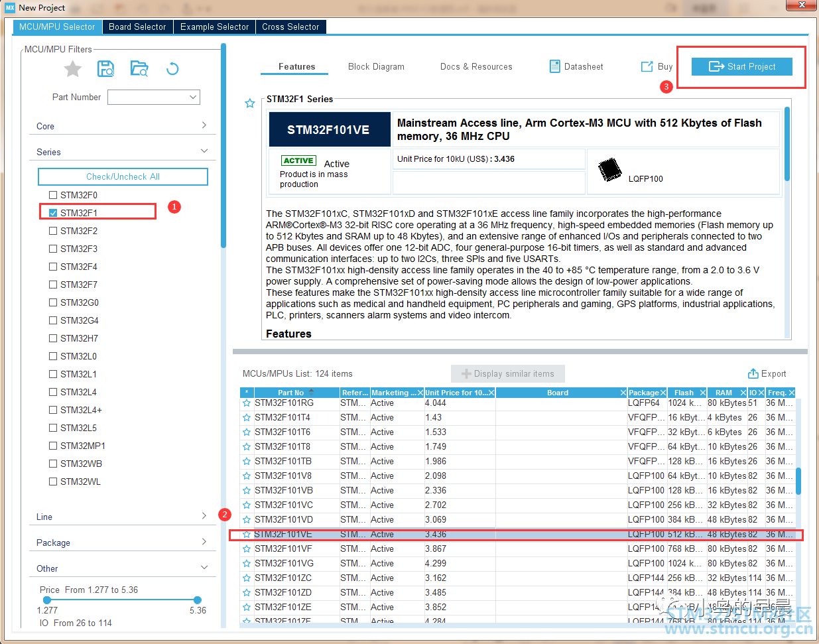This screenshot has height=644, width=819.
Task: Star the STM32F101T8 row
Action: [247, 447]
